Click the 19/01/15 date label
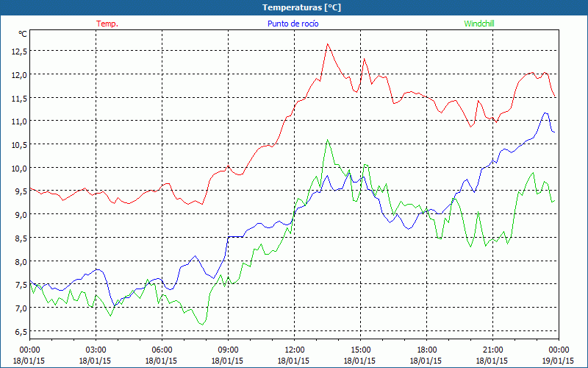This screenshot has height=368, width=588. pos(559,361)
